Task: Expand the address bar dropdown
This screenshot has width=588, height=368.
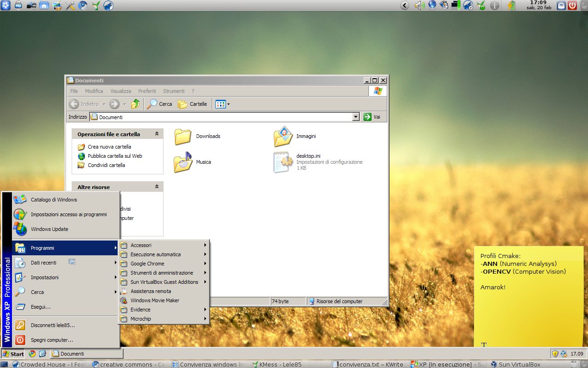Action: pos(356,117)
